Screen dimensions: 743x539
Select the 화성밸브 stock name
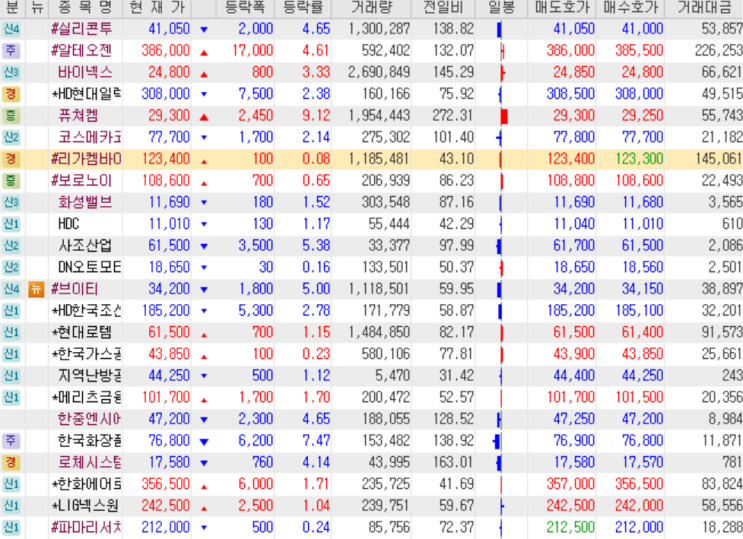[85, 202]
